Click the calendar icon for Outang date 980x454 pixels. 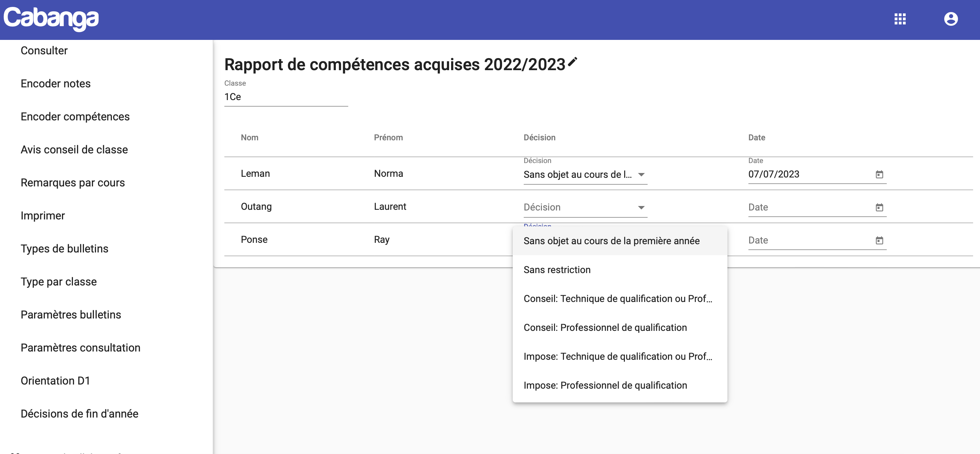coord(879,207)
